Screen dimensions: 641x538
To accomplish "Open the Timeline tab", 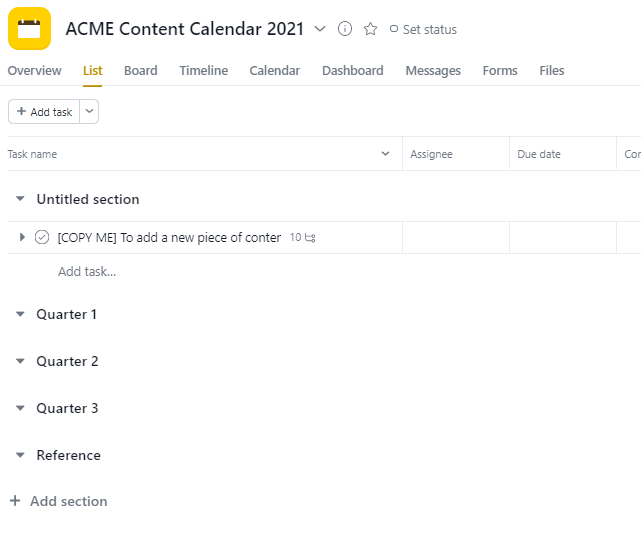I will [204, 70].
